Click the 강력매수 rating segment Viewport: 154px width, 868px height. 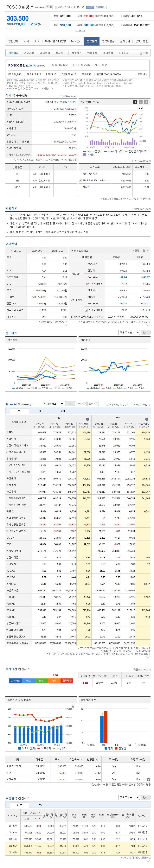(67, 681)
